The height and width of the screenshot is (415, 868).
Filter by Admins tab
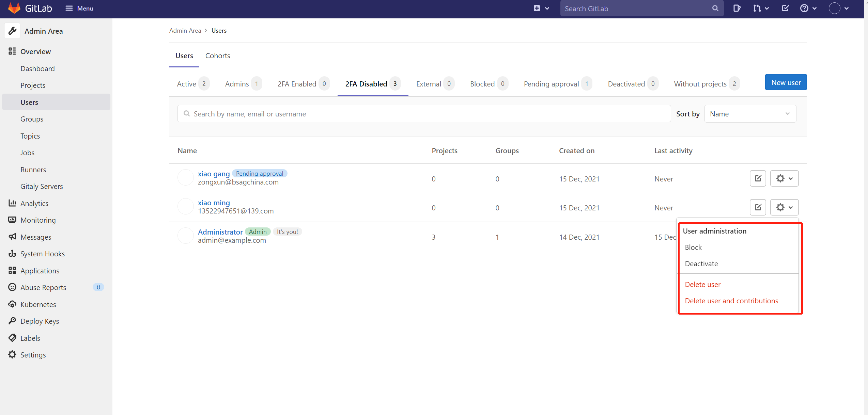243,84
